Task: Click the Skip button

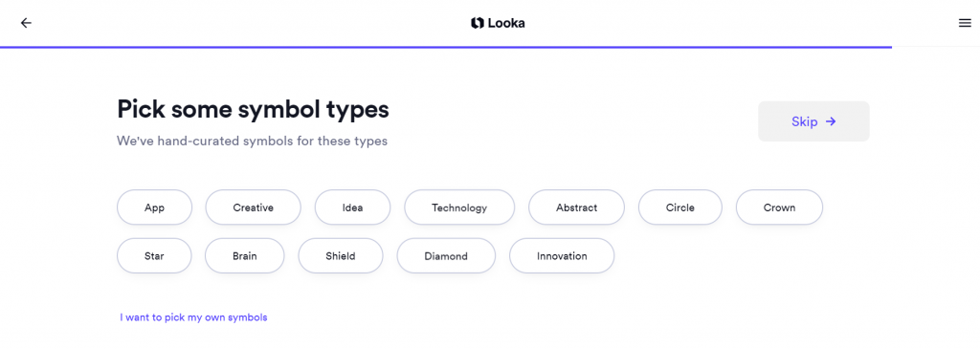Action: point(813,121)
